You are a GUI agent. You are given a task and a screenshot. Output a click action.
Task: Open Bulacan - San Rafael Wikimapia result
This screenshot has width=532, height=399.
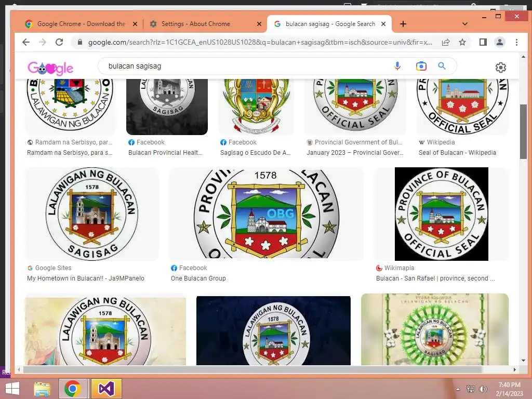[x=436, y=278]
